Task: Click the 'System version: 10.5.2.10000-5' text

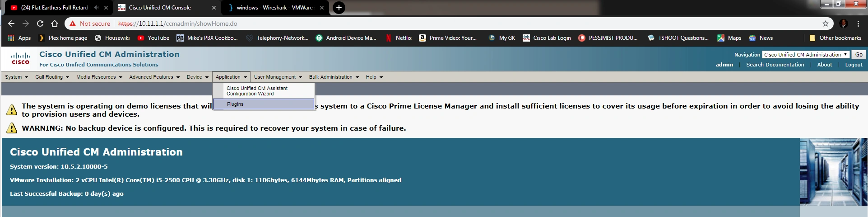Action: pos(59,166)
